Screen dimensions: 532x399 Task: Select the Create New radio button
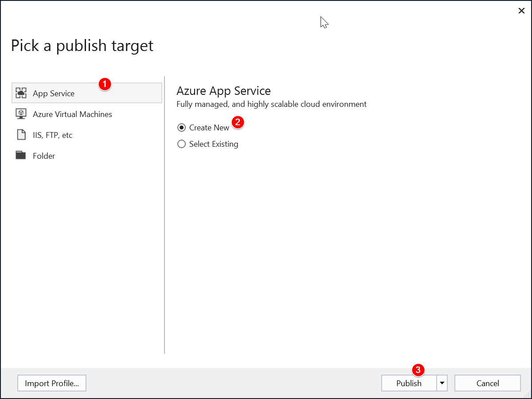click(x=181, y=128)
